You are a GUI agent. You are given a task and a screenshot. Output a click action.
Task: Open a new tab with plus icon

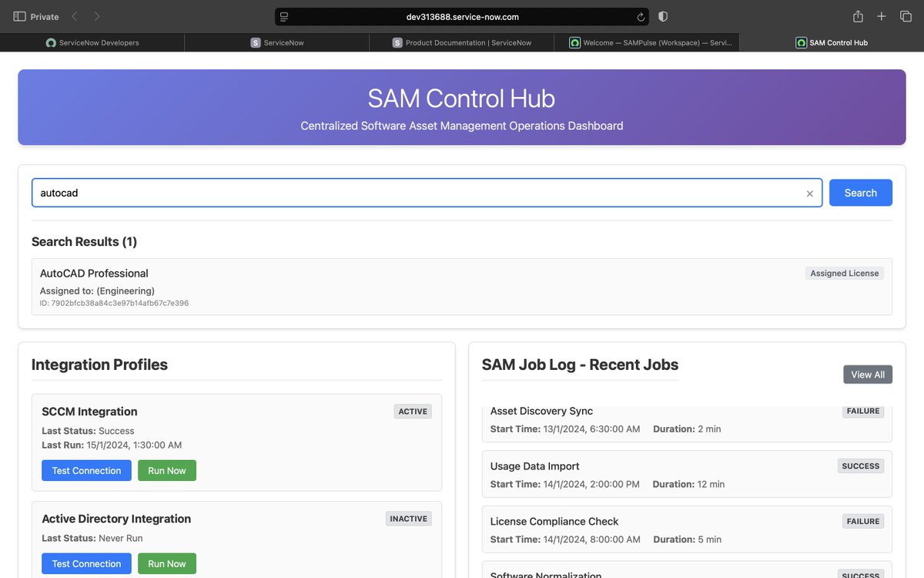click(882, 16)
